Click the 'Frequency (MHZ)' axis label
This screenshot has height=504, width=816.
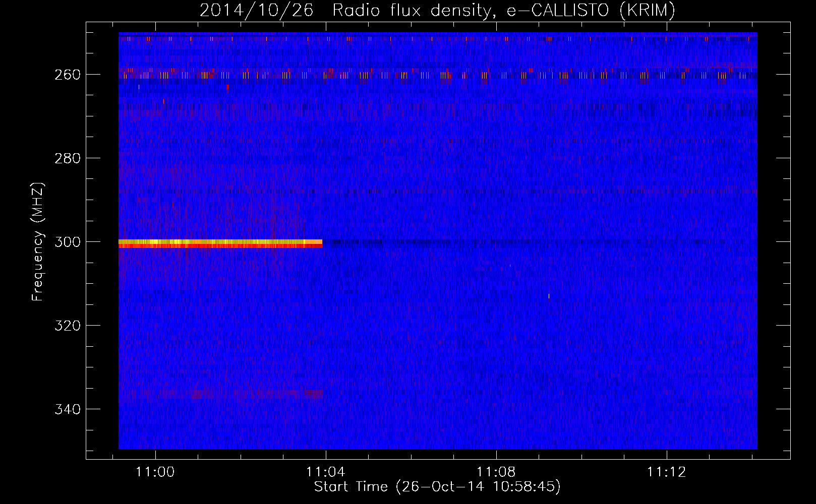point(38,241)
